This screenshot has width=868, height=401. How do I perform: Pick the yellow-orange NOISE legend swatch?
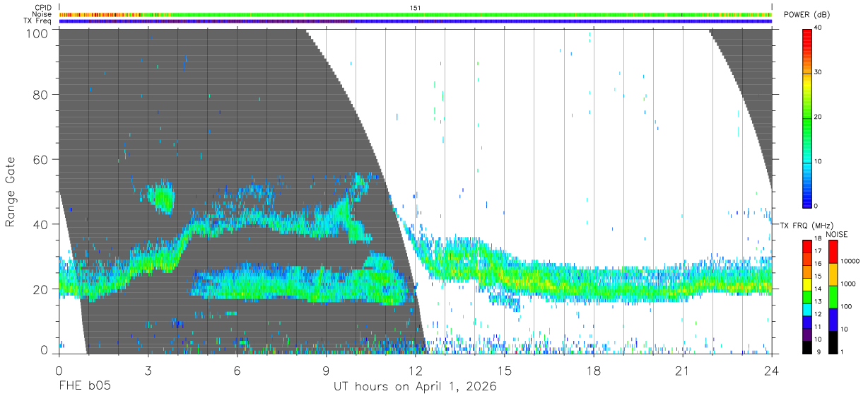[833, 274]
